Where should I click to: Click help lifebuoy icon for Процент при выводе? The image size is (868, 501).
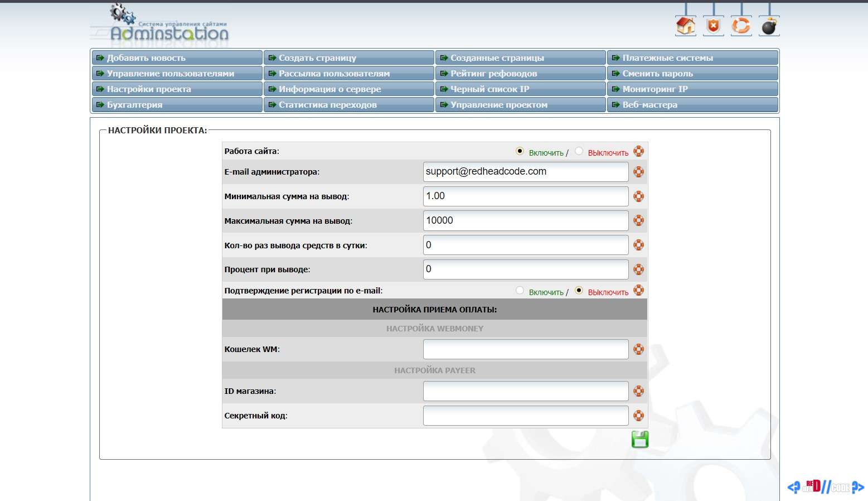(x=639, y=269)
